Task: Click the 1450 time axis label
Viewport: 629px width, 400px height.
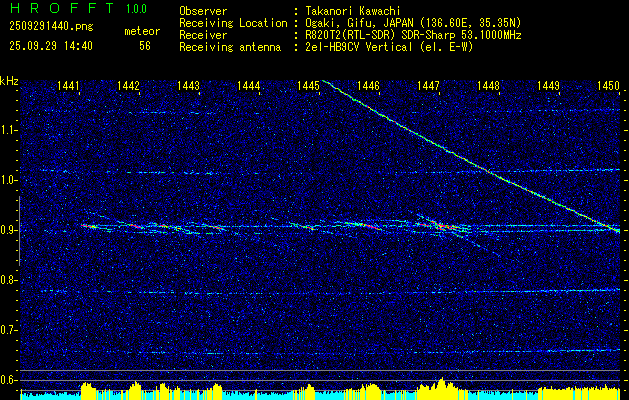Action: click(608, 85)
